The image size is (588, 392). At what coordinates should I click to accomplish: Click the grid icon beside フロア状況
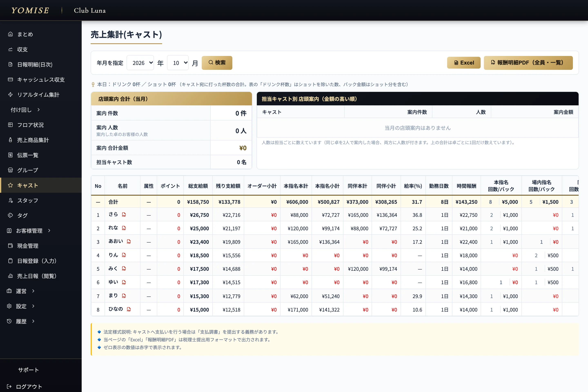tap(10, 125)
